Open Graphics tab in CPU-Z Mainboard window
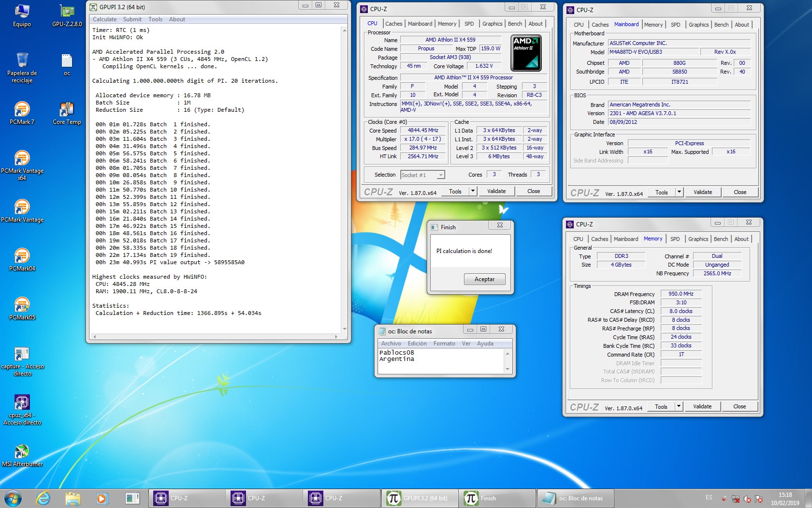This screenshot has width=812, height=508. click(698, 25)
